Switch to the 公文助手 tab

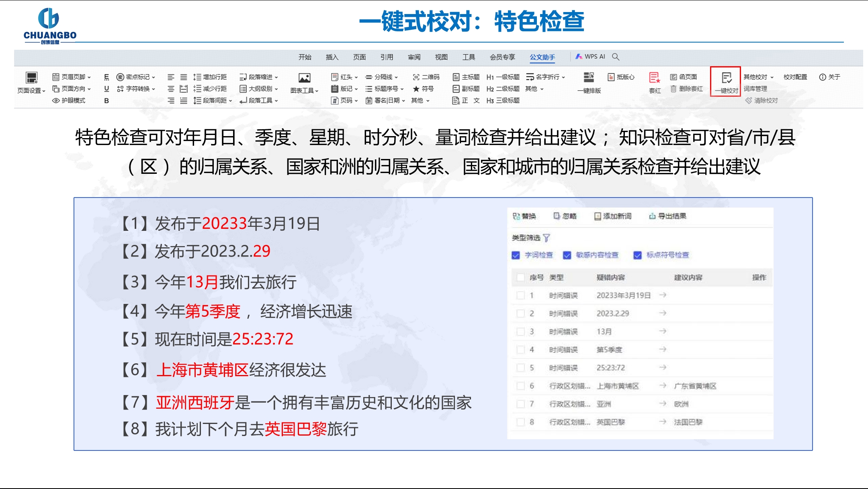[542, 57]
